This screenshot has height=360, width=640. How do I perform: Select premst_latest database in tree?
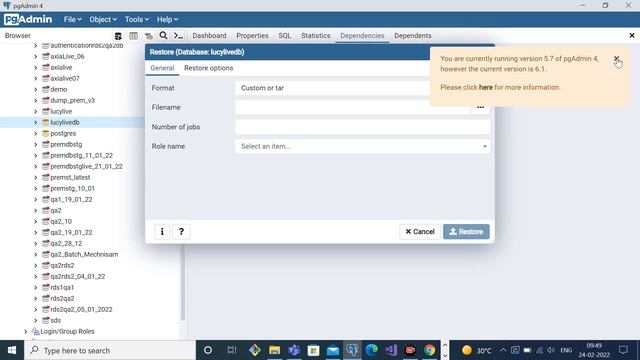(x=70, y=178)
